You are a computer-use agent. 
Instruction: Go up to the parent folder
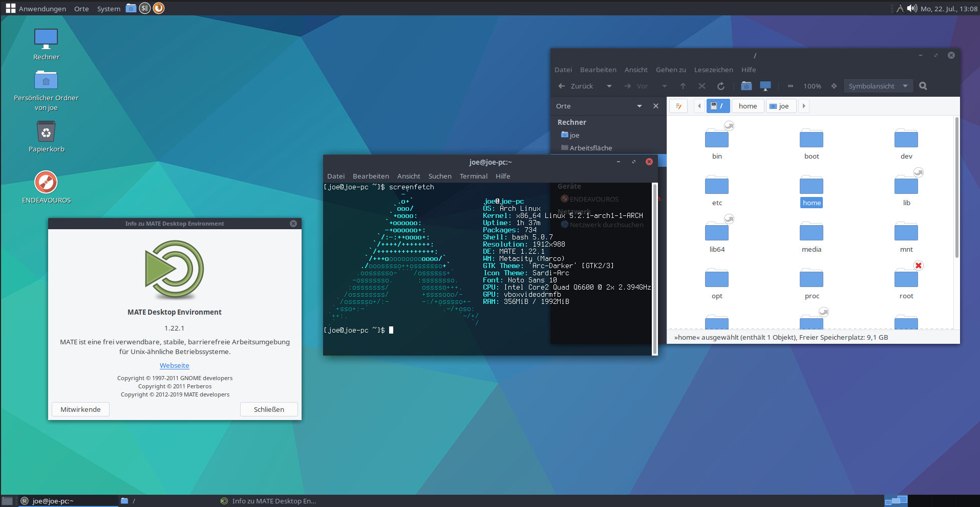point(683,86)
